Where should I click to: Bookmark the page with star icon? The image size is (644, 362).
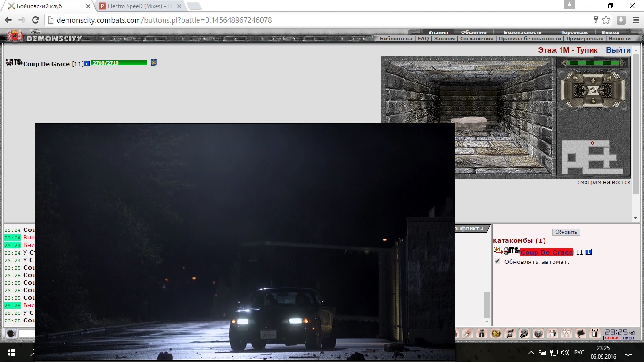tap(606, 20)
